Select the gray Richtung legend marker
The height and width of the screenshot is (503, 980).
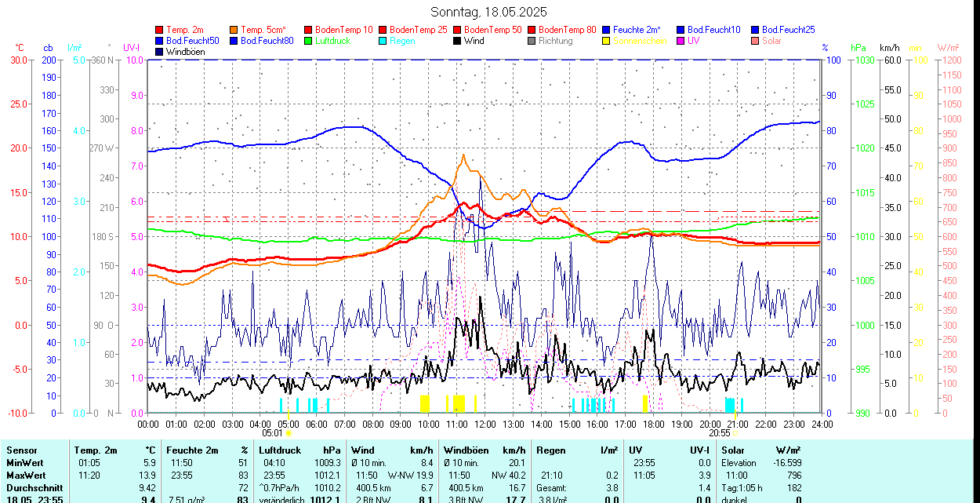532,41
